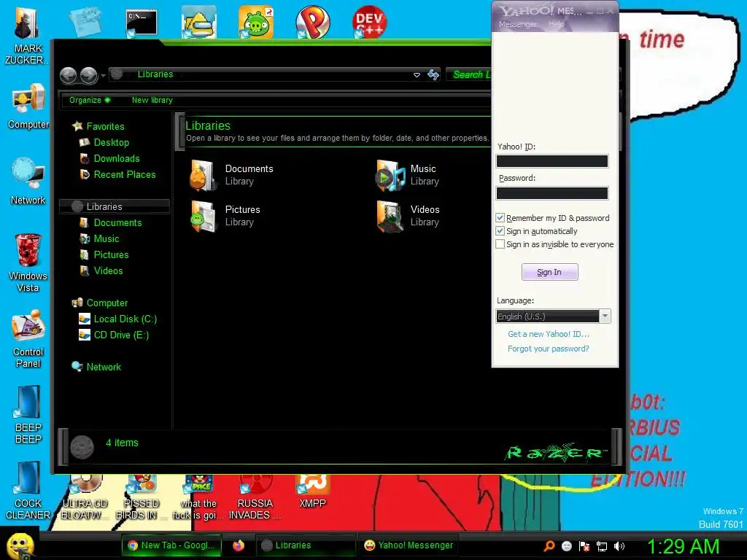Click the Sign In button

click(549, 272)
